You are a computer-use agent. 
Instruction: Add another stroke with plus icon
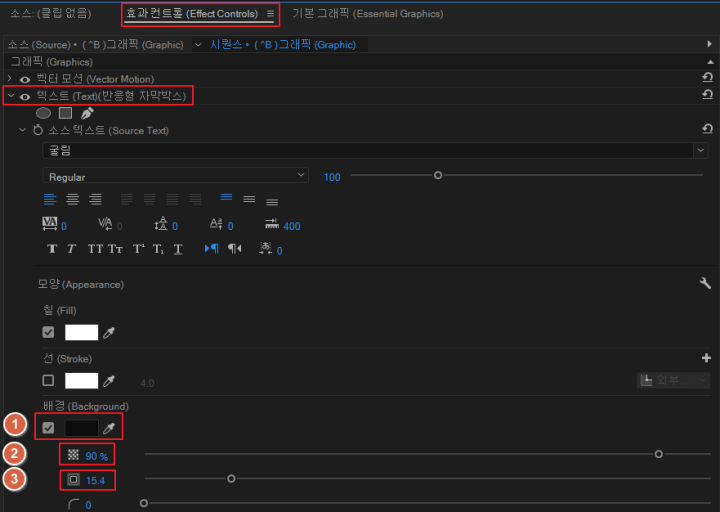(x=706, y=358)
